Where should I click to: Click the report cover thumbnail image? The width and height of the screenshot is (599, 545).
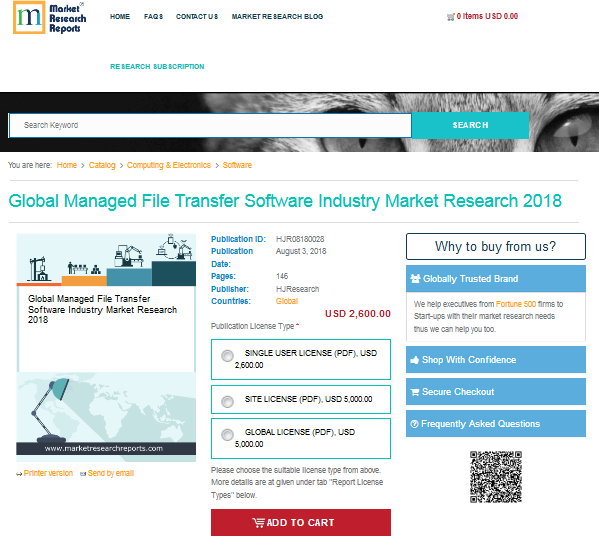106,348
